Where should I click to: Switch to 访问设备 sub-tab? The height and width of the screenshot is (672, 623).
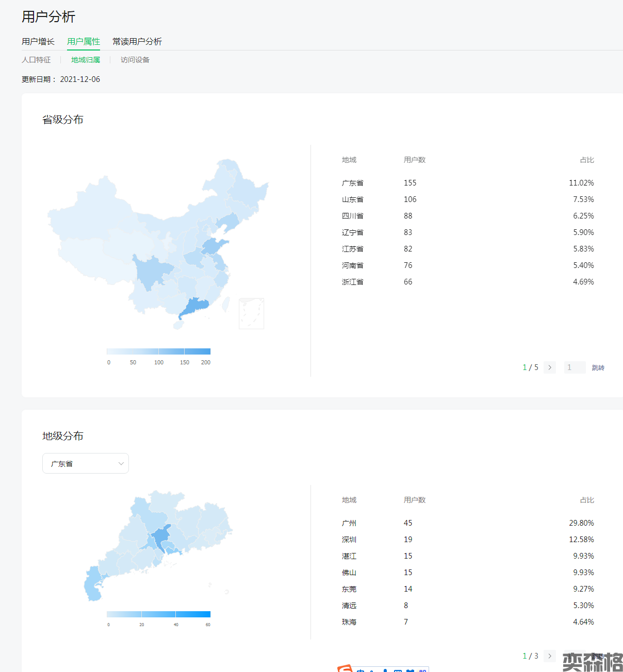click(x=135, y=60)
